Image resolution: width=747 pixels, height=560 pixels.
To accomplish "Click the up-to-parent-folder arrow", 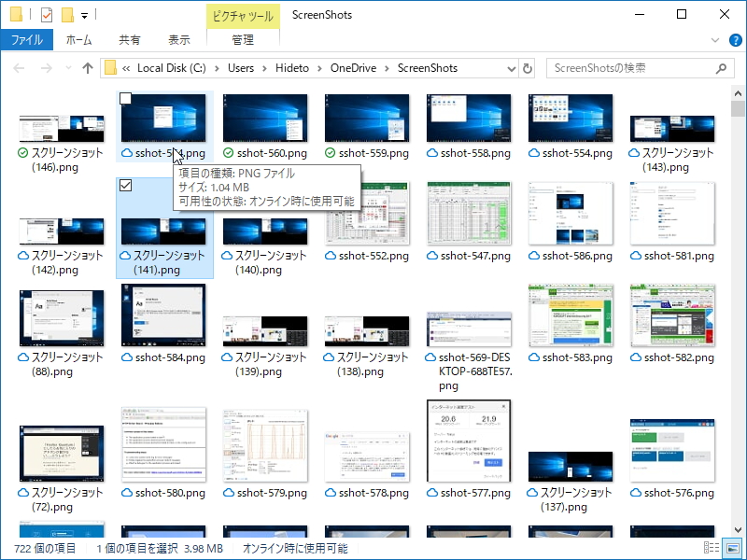I will (88, 67).
